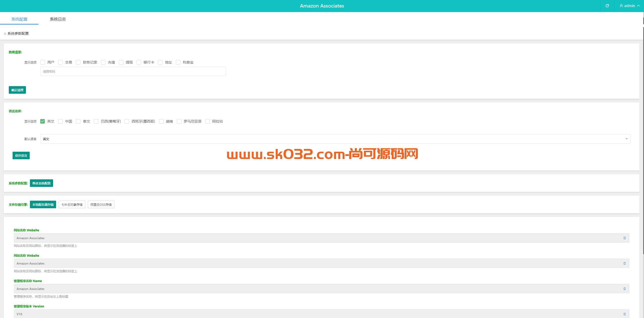This screenshot has height=318, width=644.
Task: Open the admin user menu
Action: pyautogui.click(x=630, y=6)
